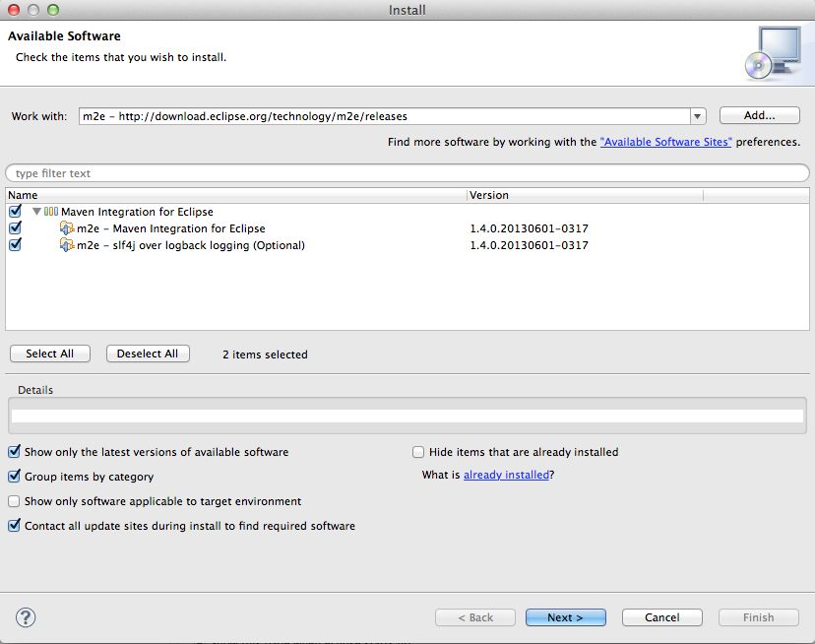
Task: Select the Maven Integration for Eclipse category row
Action: tap(407, 212)
